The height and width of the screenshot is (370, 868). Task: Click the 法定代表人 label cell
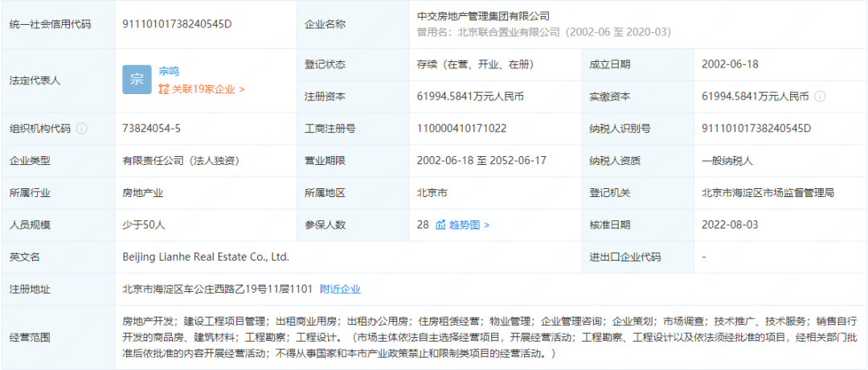[58, 81]
